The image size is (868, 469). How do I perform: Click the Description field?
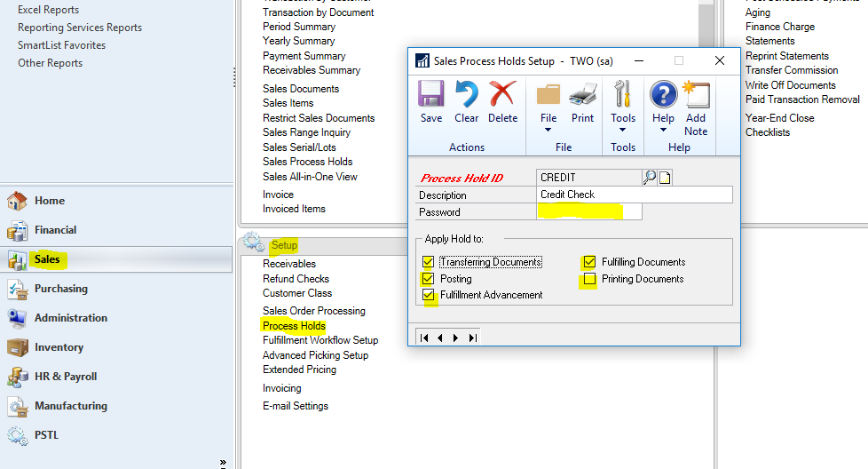click(x=635, y=195)
